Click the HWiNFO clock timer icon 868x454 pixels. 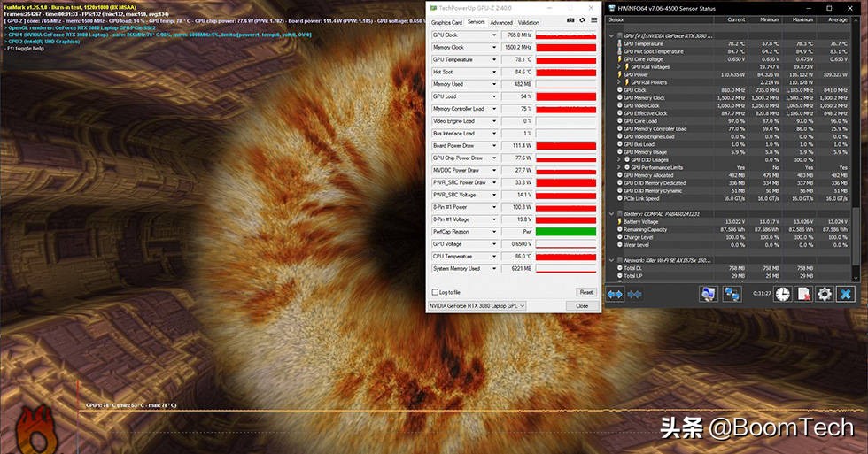[782, 294]
